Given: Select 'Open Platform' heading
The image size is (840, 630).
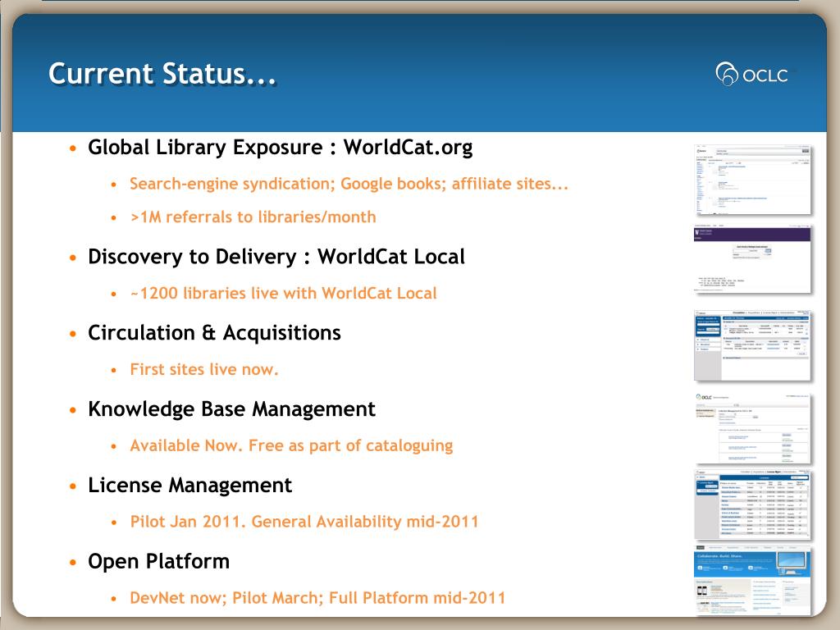Looking at the screenshot, I should [158, 561].
